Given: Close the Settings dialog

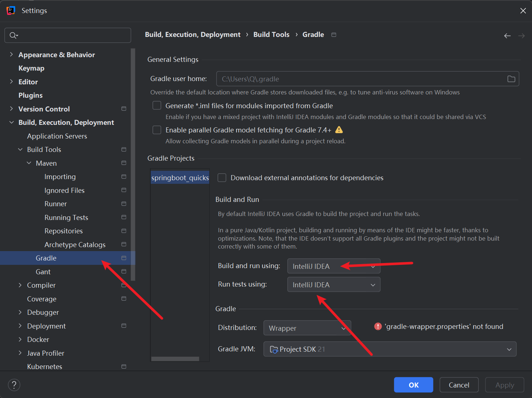Looking at the screenshot, I should (523, 10).
